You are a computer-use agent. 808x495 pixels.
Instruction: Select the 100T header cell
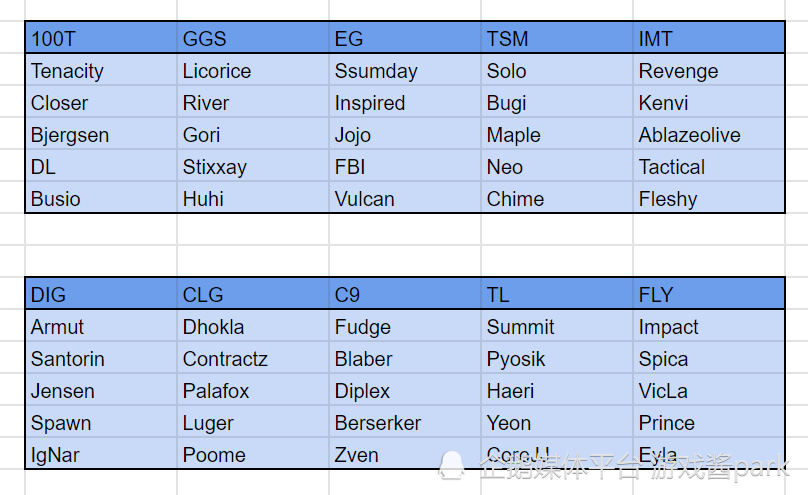coord(100,39)
